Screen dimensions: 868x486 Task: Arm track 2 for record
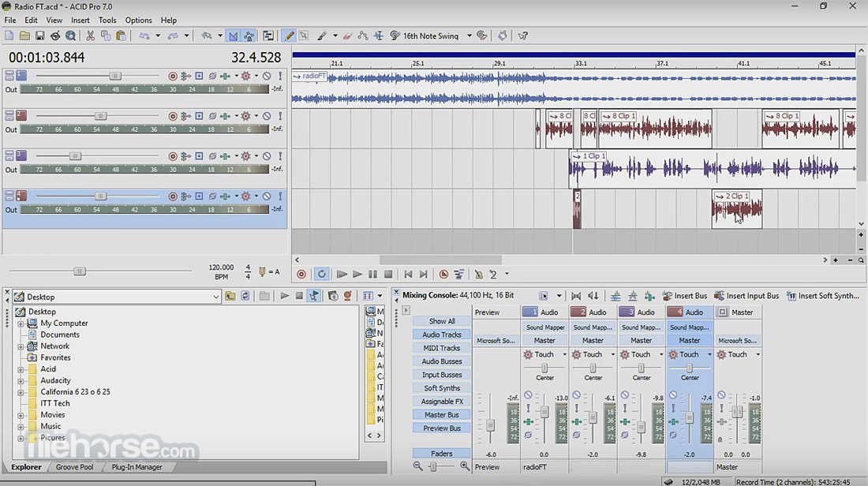tap(173, 116)
